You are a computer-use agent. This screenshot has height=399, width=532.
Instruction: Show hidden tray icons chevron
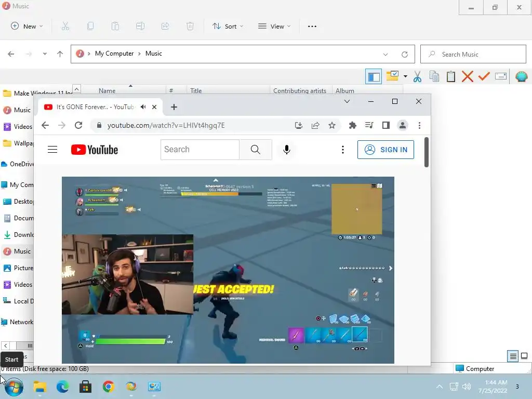(x=440, y=387)
